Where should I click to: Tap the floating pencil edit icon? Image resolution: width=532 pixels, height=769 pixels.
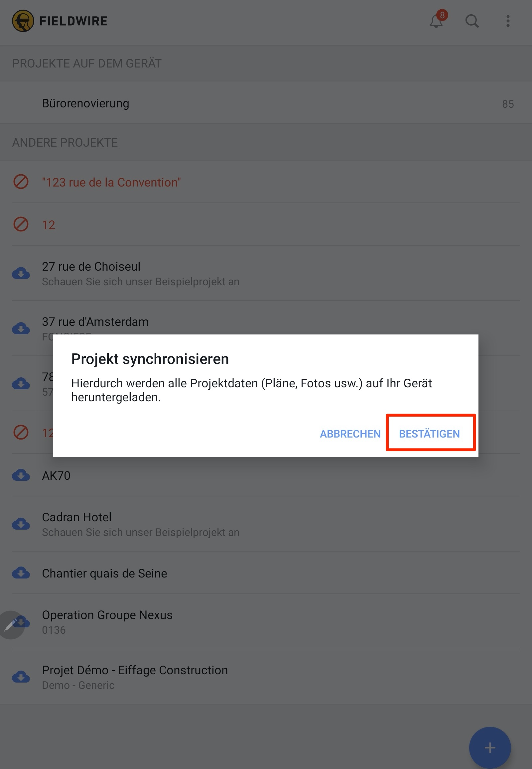[11, 625]
